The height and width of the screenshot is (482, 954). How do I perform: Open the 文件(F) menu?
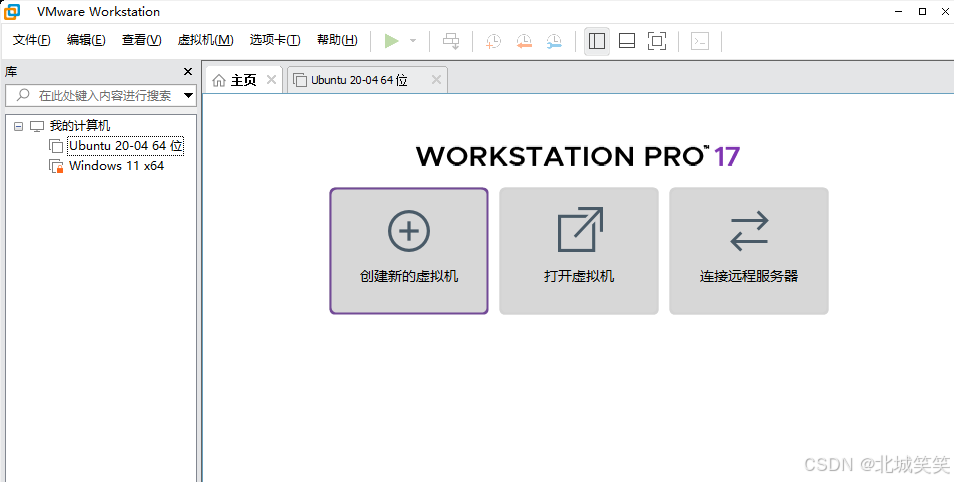point(32,40)
